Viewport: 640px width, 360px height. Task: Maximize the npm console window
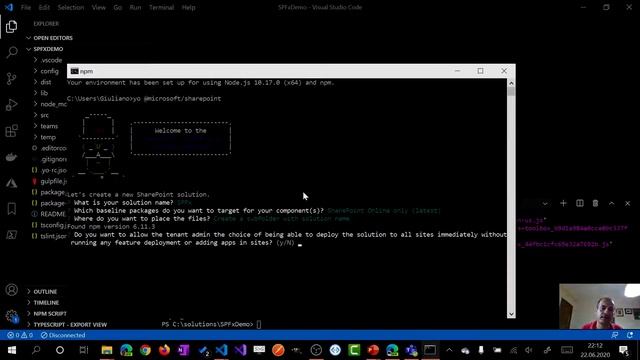coord(480,71)
